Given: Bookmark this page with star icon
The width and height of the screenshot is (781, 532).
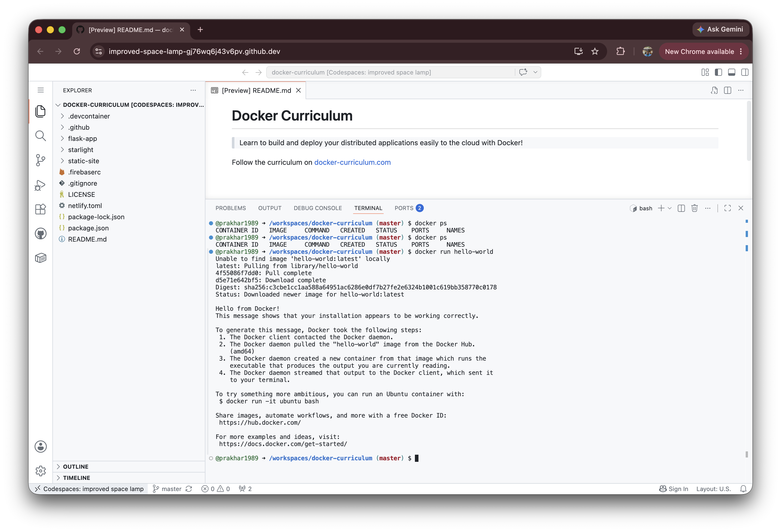Looking at the screenshot, I should coord(595,51).
